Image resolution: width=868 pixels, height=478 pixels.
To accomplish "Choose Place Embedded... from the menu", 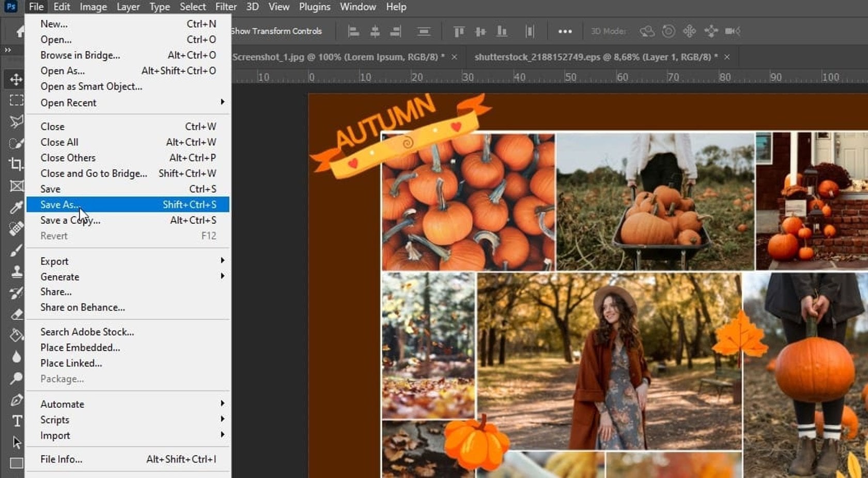I will click(128, 348).
